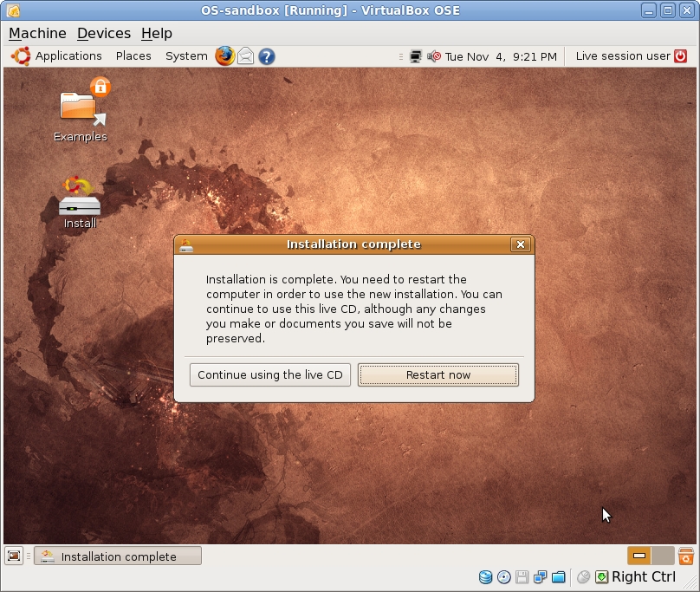
Task: Switch to the first workspace
Action: (x=638, y=556)
